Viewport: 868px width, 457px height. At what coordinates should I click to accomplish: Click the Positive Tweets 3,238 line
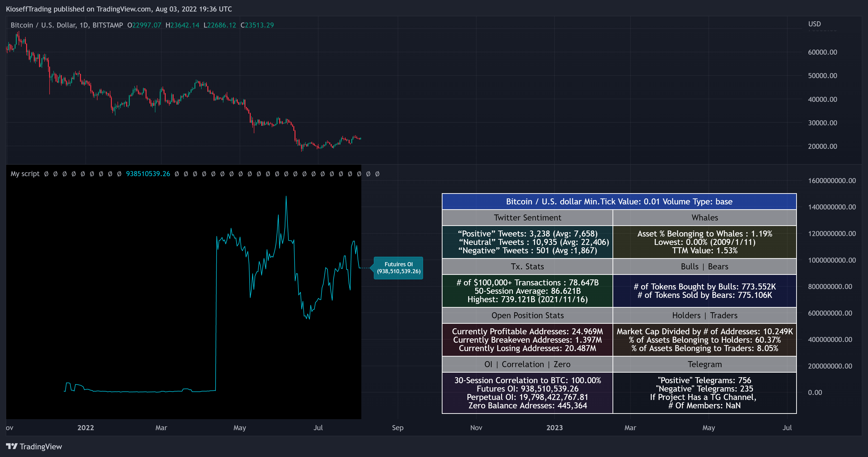(x=527, y=234)
